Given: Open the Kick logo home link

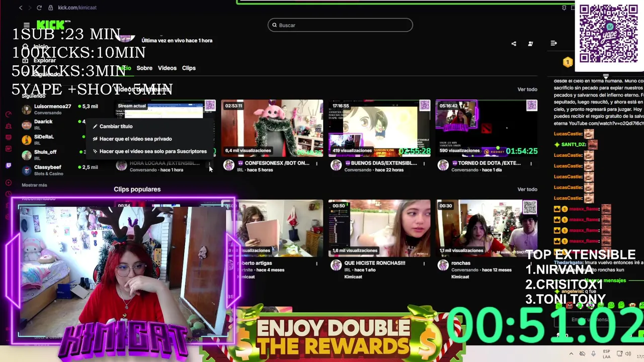Looking at the screenshot, I should point(50,25).
